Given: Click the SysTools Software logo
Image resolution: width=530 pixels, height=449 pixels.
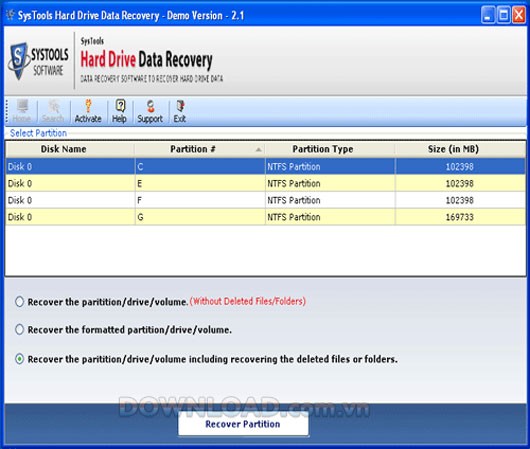Looking at the screenshot, I should pyautogui.click(x=39, y=61).
